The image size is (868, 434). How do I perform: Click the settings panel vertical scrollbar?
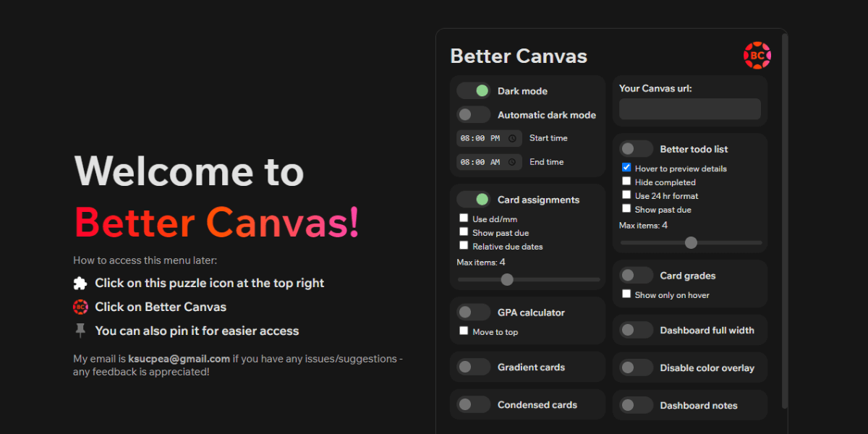(785, 217)
